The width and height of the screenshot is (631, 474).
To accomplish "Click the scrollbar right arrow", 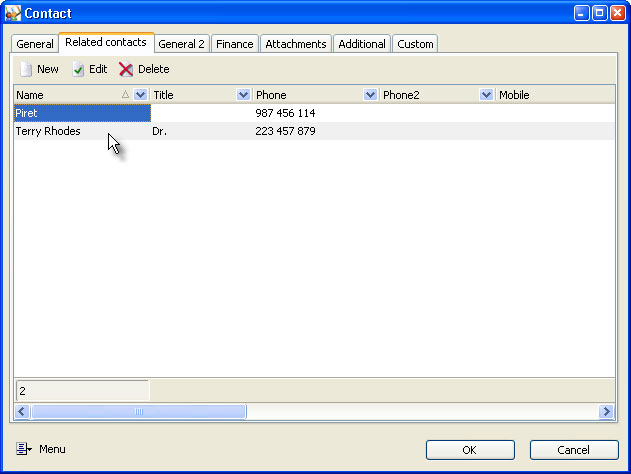I will pyautogui.click(x=606, y=411).
